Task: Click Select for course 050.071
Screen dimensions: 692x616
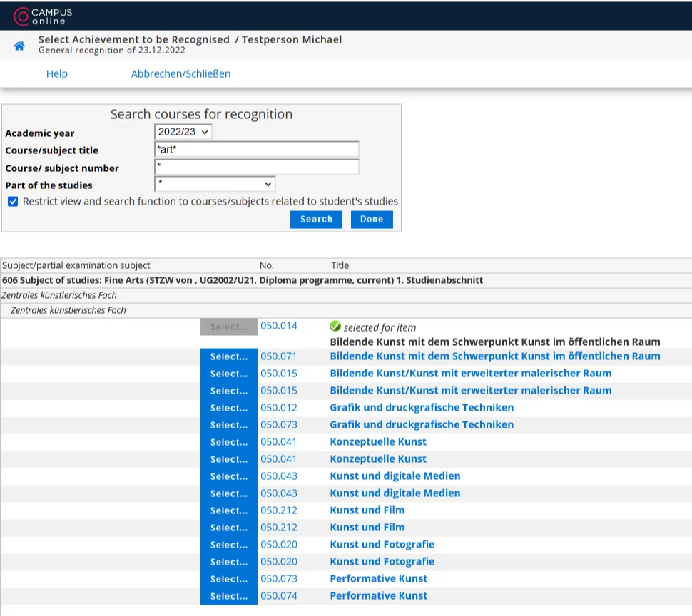Action: click(228, 356)
